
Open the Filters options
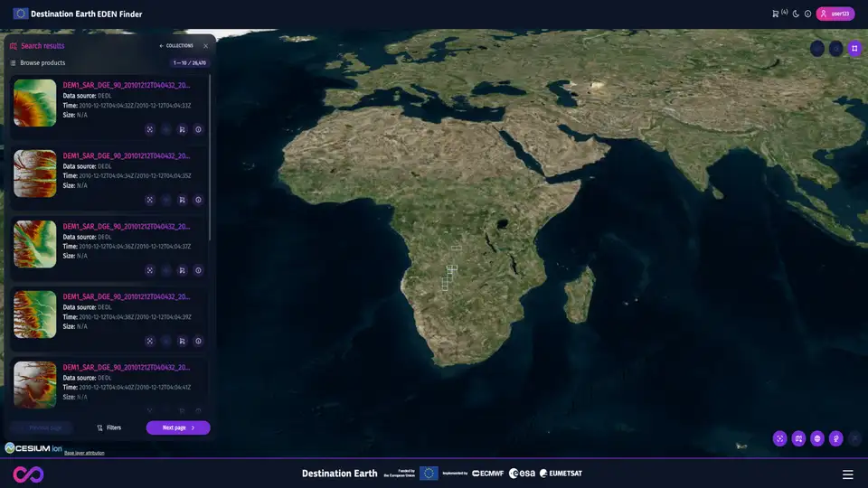(108, 427)
